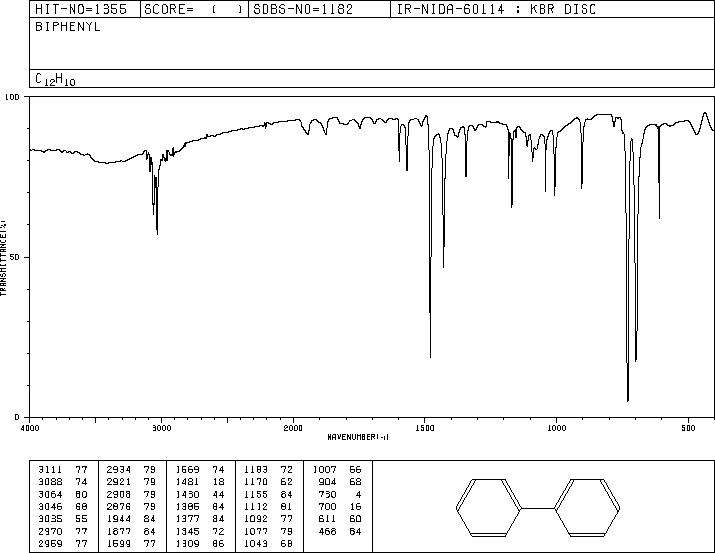The image size is (715, 553).
Task: Click the 2000 x-axis tick label
Action: [293, 428]
